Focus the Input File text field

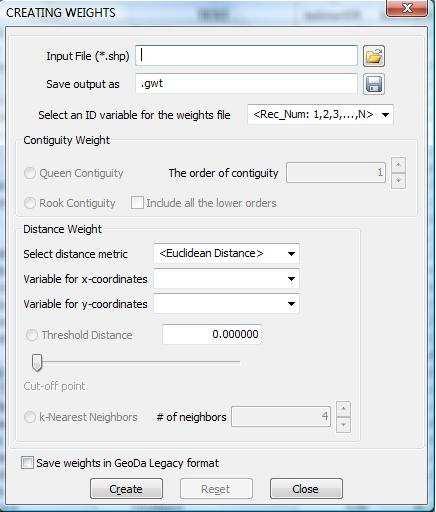coord(246,56)
